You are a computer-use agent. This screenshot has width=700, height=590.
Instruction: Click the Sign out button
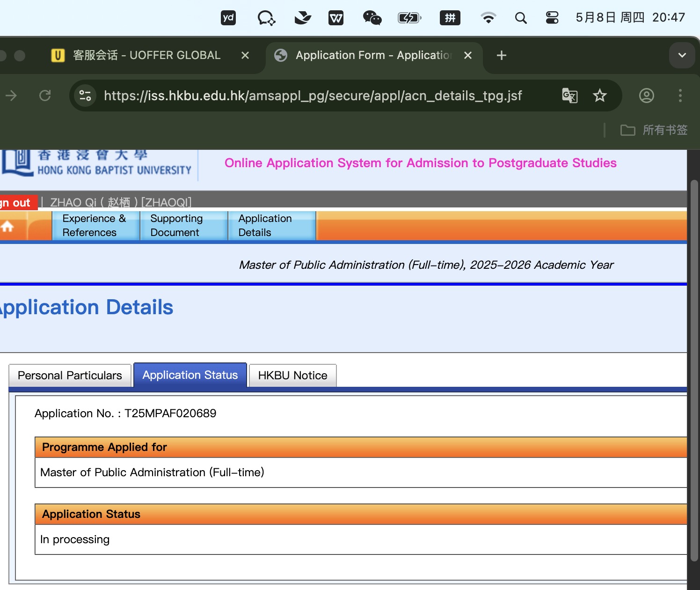(17, 203)
